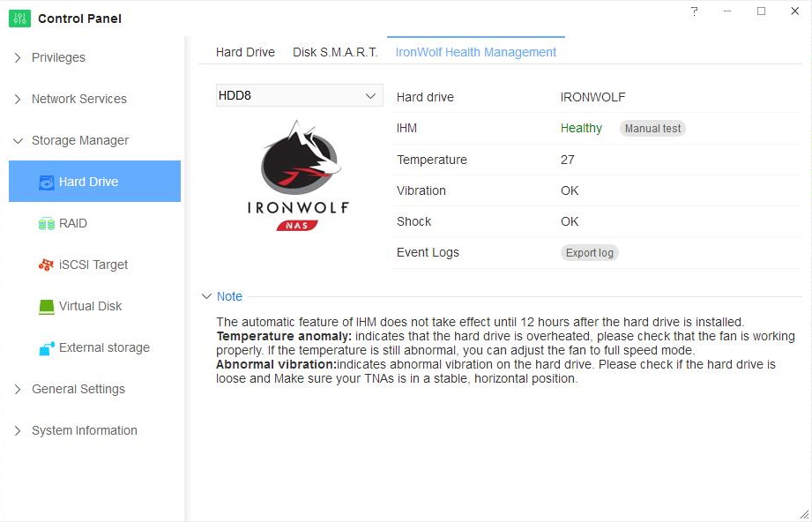Expand the Privileges section

[x=18, y=57]
